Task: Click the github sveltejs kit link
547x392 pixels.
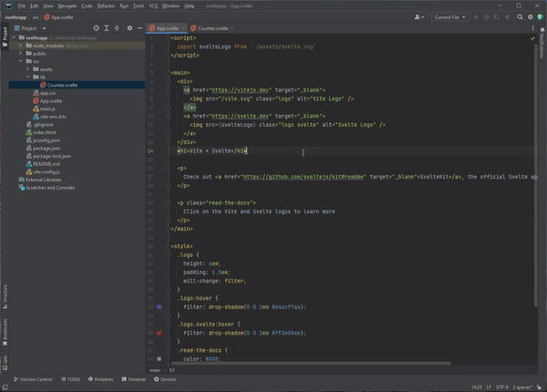Action: click(304, 177)
